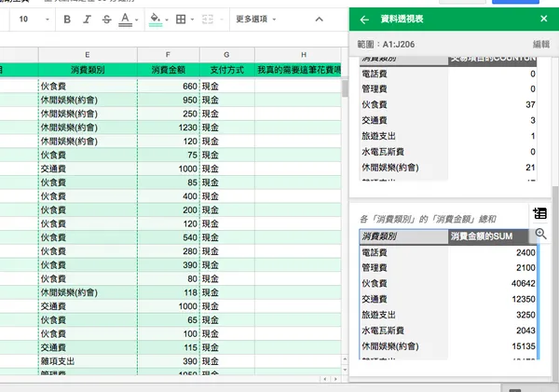Image resolution: width=559 pixels, height=392 pixels.
Task: Toggle italic formatting
Action: click(x=87, y=20)
